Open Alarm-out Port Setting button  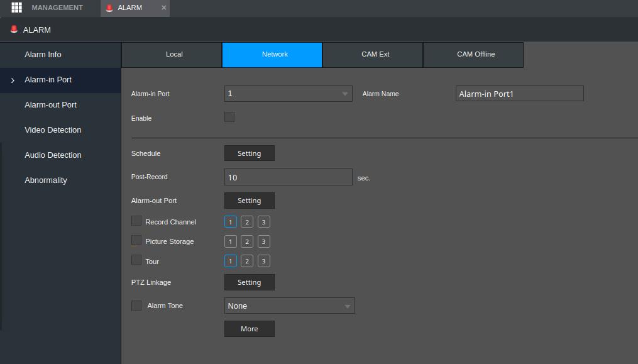coord(250,201)
